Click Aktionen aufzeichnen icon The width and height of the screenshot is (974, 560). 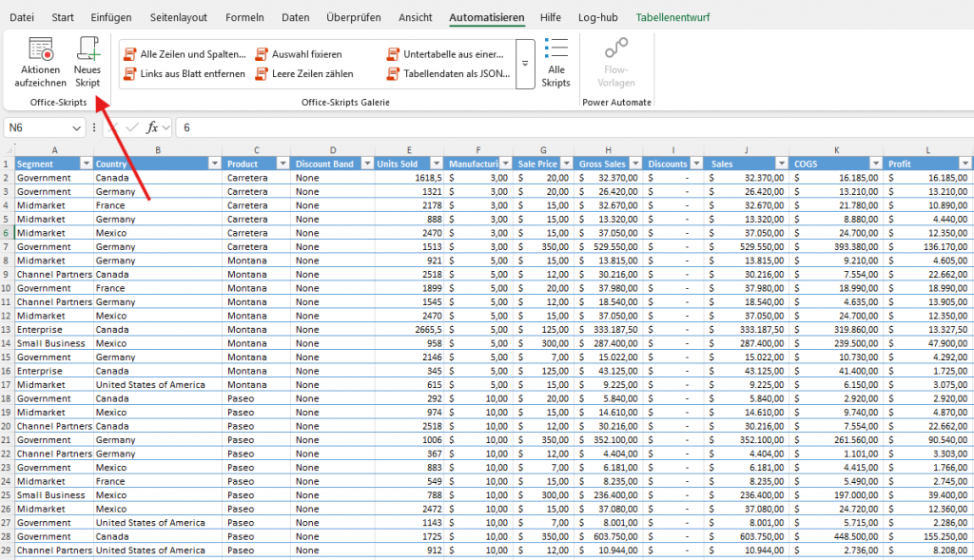pyautogui.click(x=40, y=49)
